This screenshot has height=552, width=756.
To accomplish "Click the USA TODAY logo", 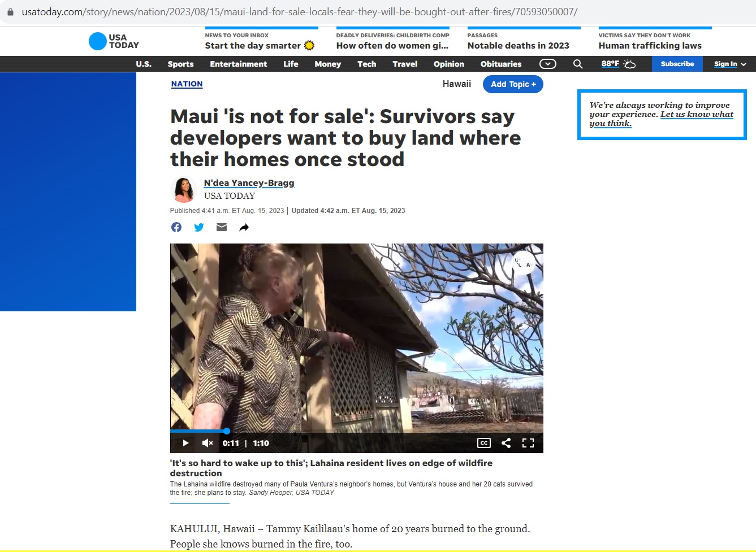I will tap(114, 41).
